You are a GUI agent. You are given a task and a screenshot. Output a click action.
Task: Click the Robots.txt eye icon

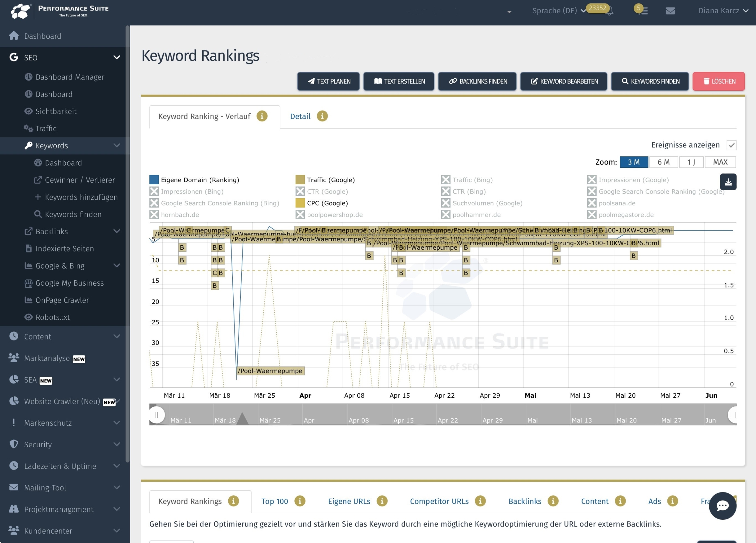(x=29, y=317)
